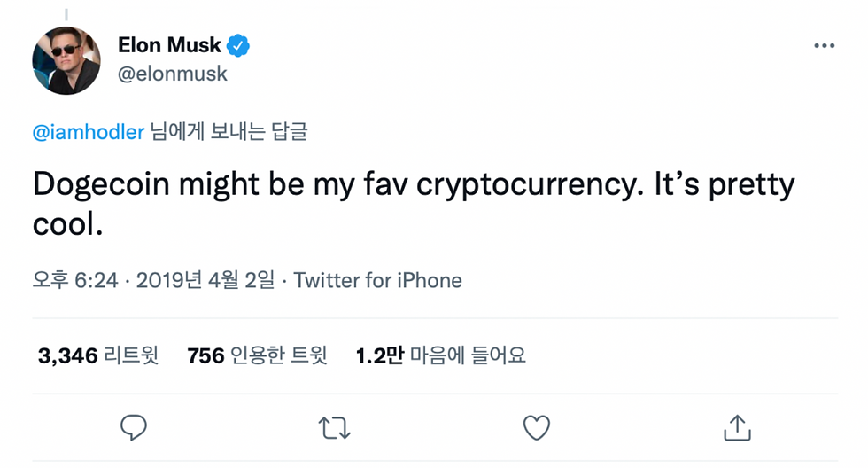This screenshot has height=468, width=868.
Task: Click the blue verified badge
Action: pyautogui.click(x=239, y=44)
